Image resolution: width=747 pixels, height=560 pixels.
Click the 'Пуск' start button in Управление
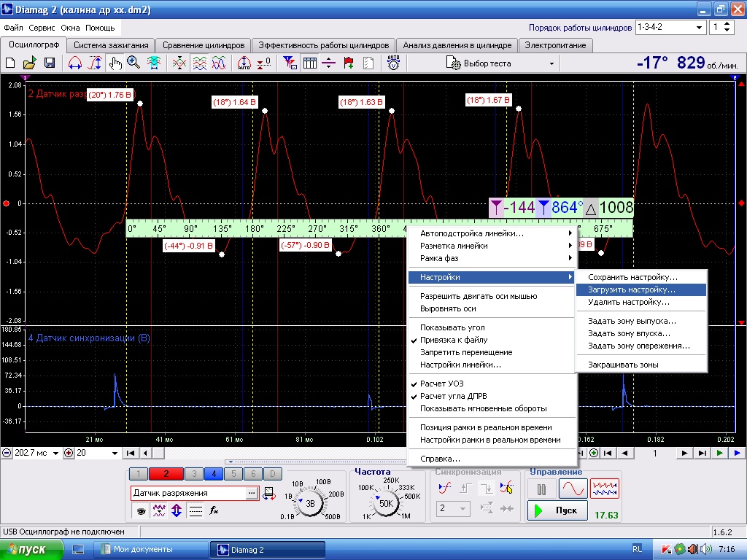[x=557, y=510]
